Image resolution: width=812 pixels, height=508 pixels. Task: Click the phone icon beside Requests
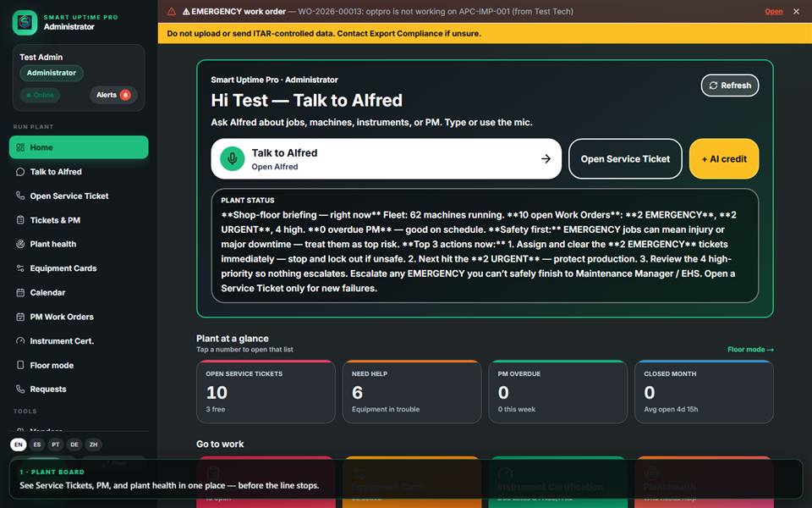click(x=20, y=389)
